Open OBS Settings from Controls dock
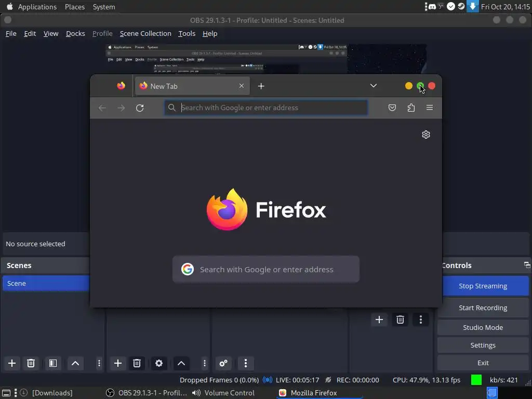 coord(483,345)
